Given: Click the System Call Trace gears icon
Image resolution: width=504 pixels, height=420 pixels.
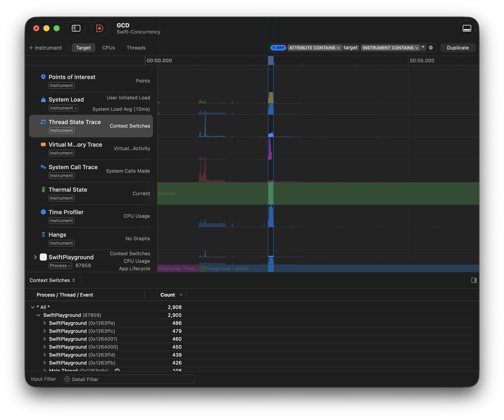Looking at the screenshot, I should click(x=43, y=167).
